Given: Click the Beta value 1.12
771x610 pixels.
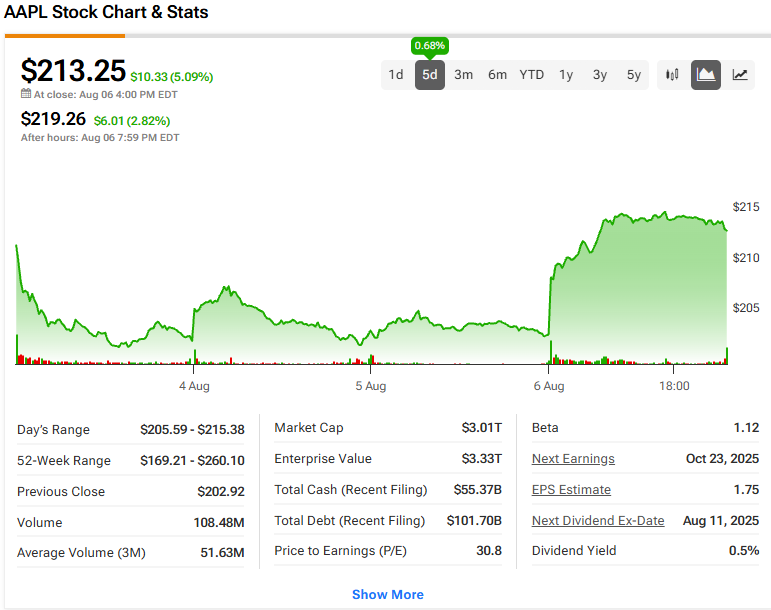Looking at the screenshot, I should (x=746, y=428).
